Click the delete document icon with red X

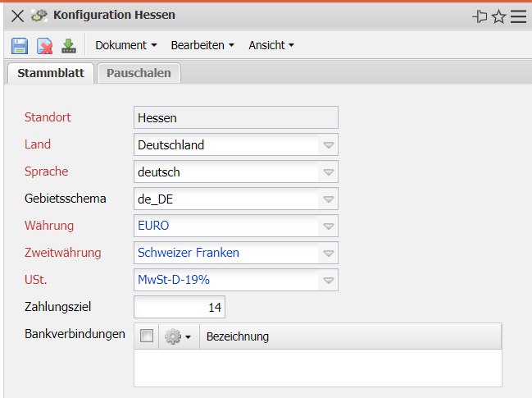(x=44, y=46)
